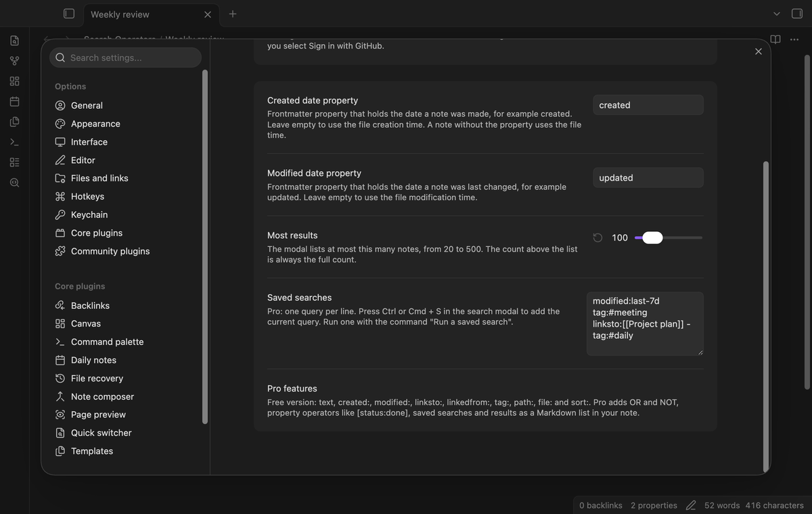Click the Most results value 100
This screenshot has width=812, height=514.
click(620, 237)
